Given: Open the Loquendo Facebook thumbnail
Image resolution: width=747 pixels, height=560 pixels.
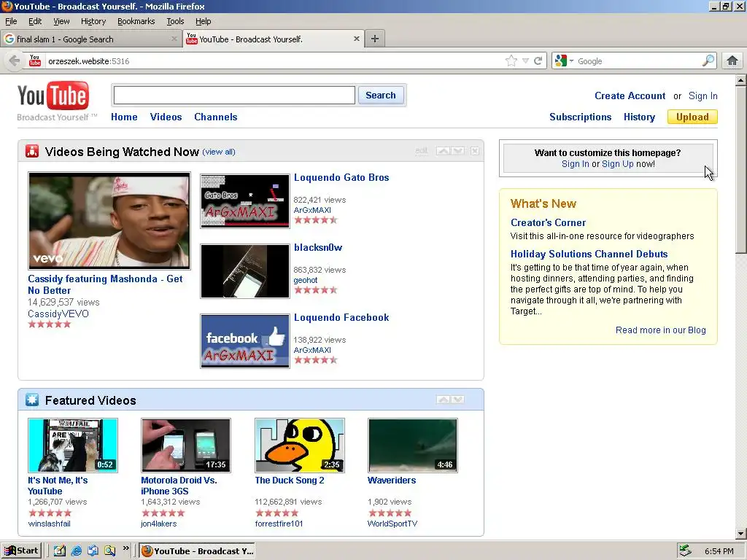Looking at the screenshot, I should point(245,341).
